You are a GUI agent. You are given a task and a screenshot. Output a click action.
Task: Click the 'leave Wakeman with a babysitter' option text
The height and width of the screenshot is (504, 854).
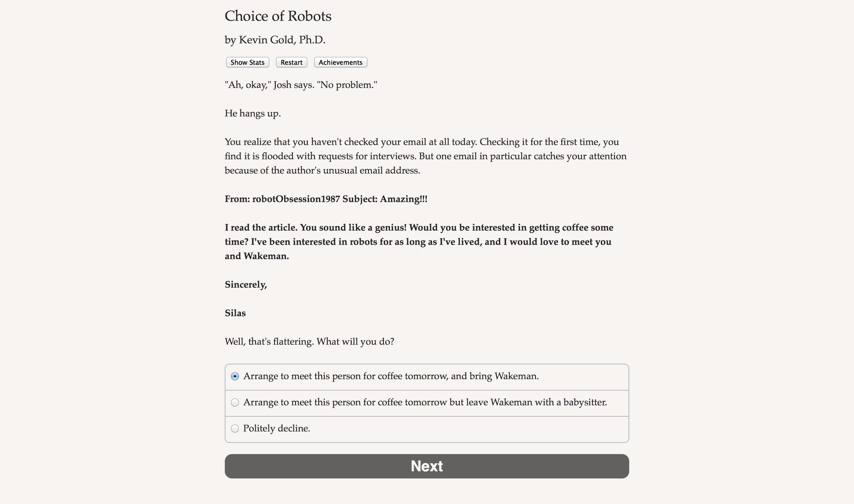click(x=425, y=402)
